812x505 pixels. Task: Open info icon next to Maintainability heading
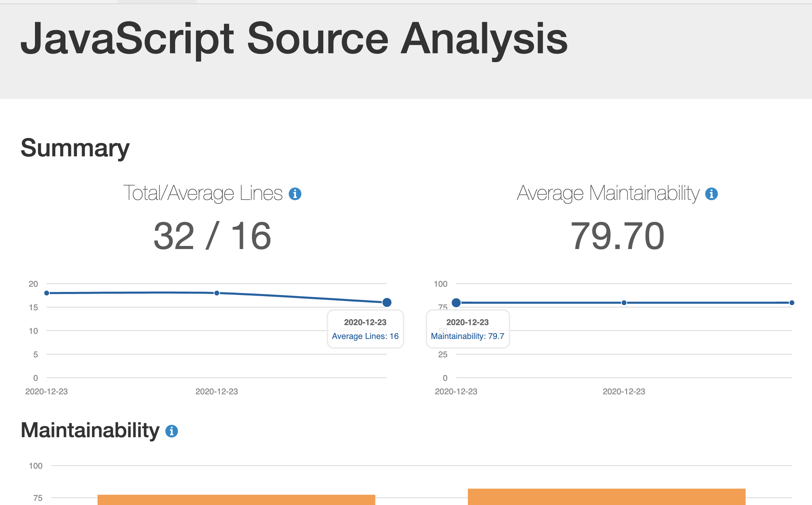[x=171, y=431]
